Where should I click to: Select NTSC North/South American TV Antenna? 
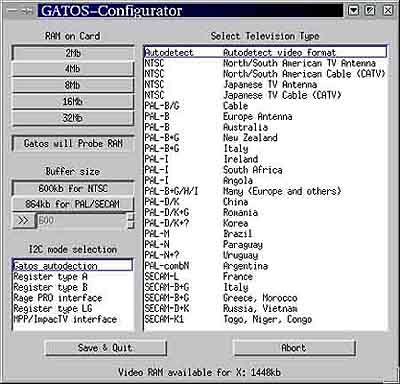(x=266, y=63)
